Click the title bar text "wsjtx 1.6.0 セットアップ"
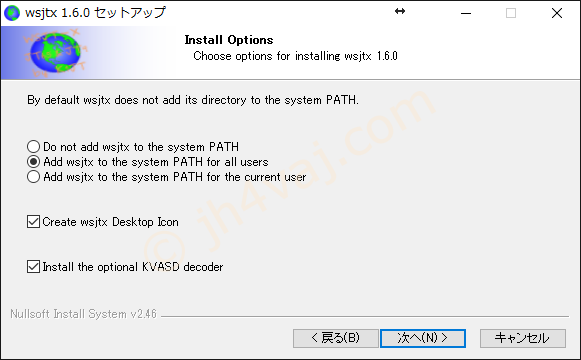The height and width of the screenshot is (360, 581). (95, 13)
